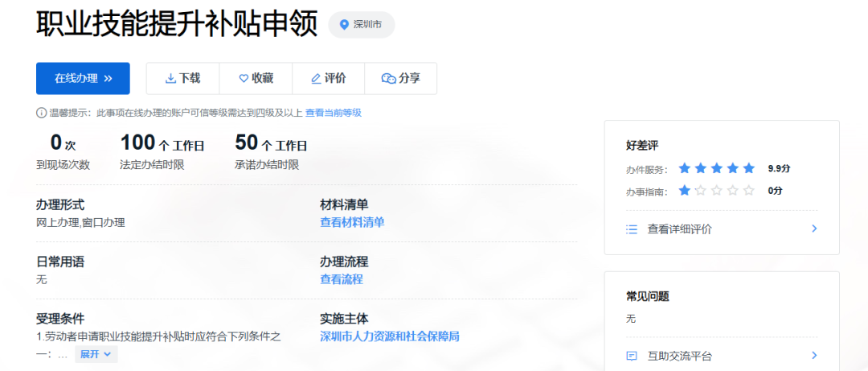Click the 法定办结时限 label
Image resolution: width=868 pixels, height=371 pixels.
(152, 165)
